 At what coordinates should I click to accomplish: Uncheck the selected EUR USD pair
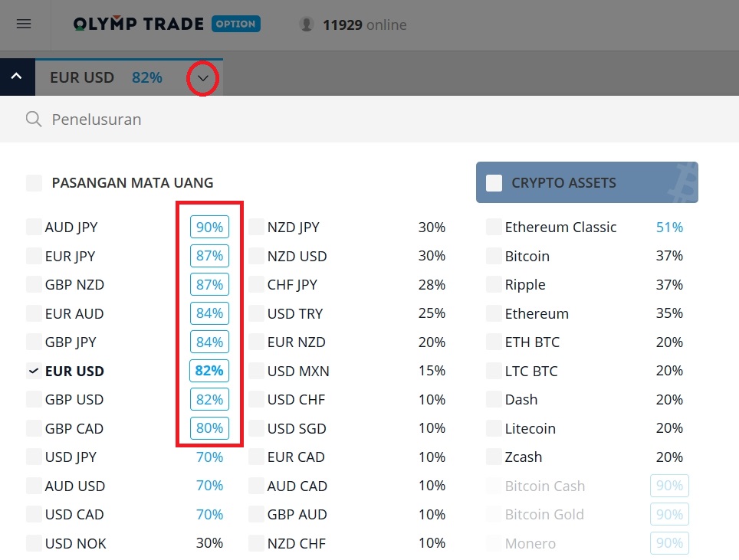[x=34, y=371]
